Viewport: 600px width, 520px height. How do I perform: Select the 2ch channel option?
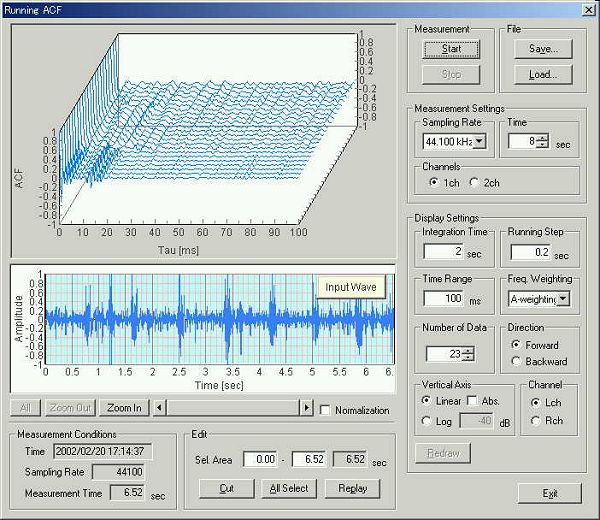coord(474,183)
